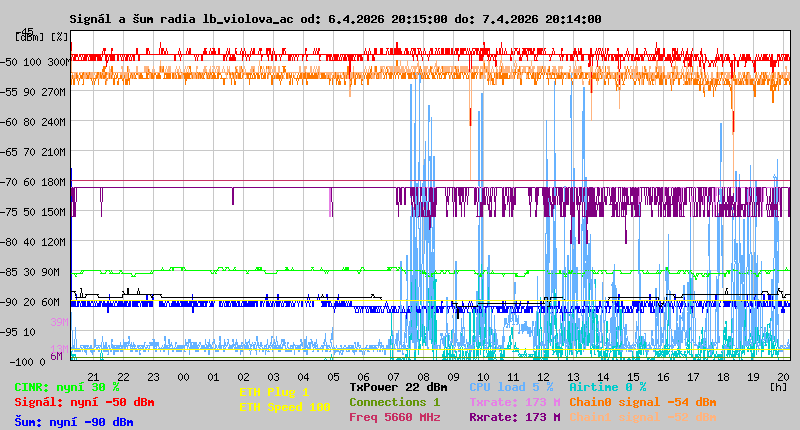The image size is (800, 430).
Task: Click the 'Airtime 0 %' legend label
Action: pos(608,387)
